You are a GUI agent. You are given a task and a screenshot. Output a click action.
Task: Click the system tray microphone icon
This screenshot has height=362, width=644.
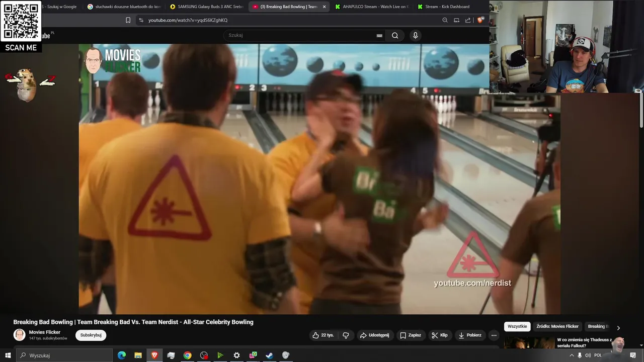tap(580, 355)
